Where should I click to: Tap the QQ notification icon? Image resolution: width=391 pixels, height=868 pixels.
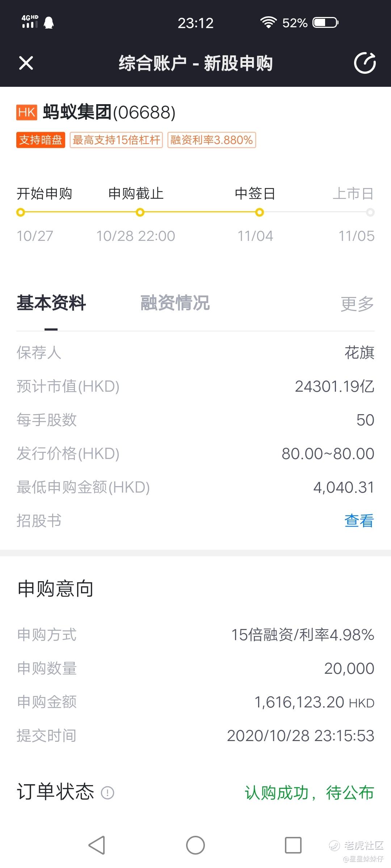tap(49, 23)
